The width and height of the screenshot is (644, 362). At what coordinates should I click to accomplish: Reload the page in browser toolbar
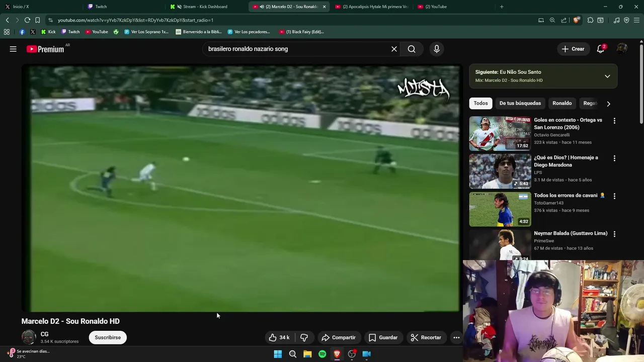click(27, 20)
